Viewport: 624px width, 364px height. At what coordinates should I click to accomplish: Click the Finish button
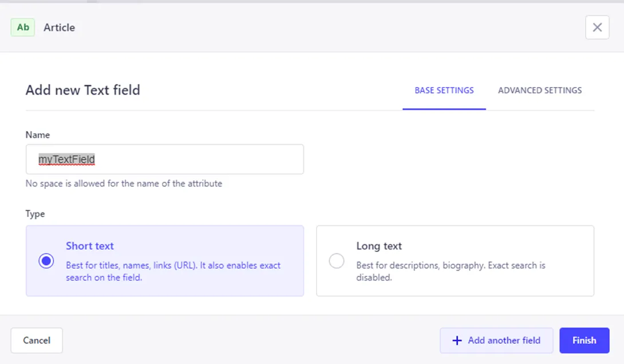[x=584, y=341]
